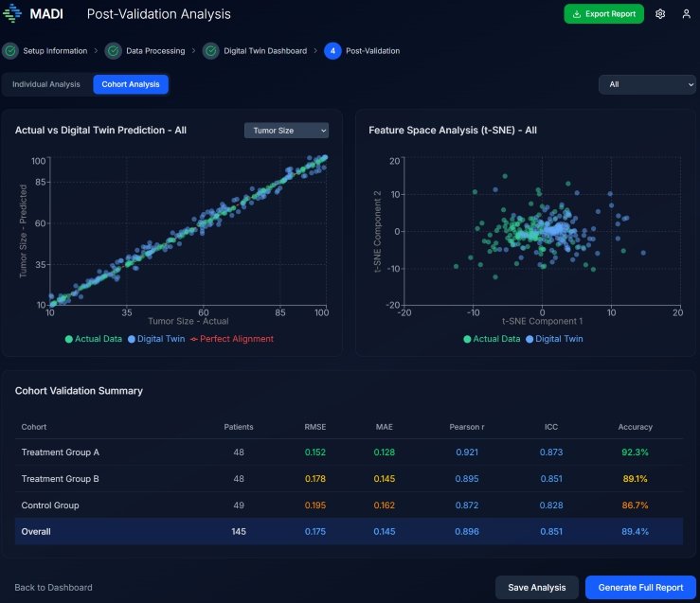This screenshot has width=700, height=603.
Task: Click the Data Processing checkmark icon
Action: click(x=113, y=51)
